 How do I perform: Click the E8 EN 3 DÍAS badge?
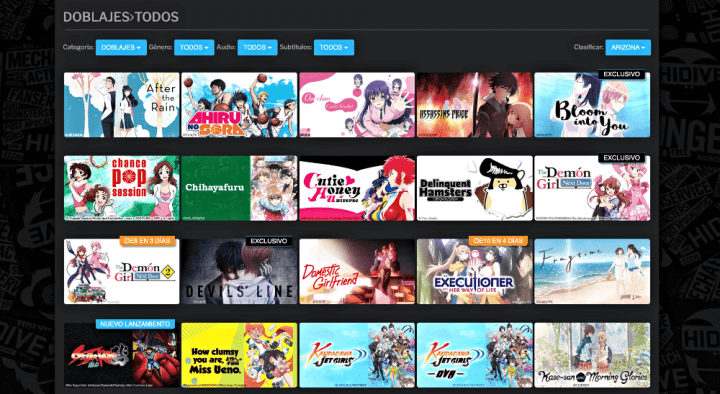147,241
